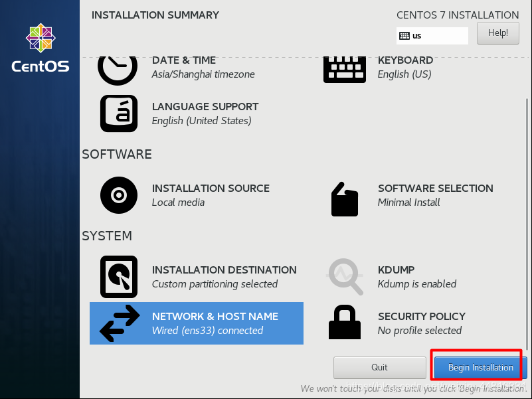This screenshot has width=532, height=399.
Task: Click the CENTOS 7 INSTALLATION title
Action: click(458, 15)
